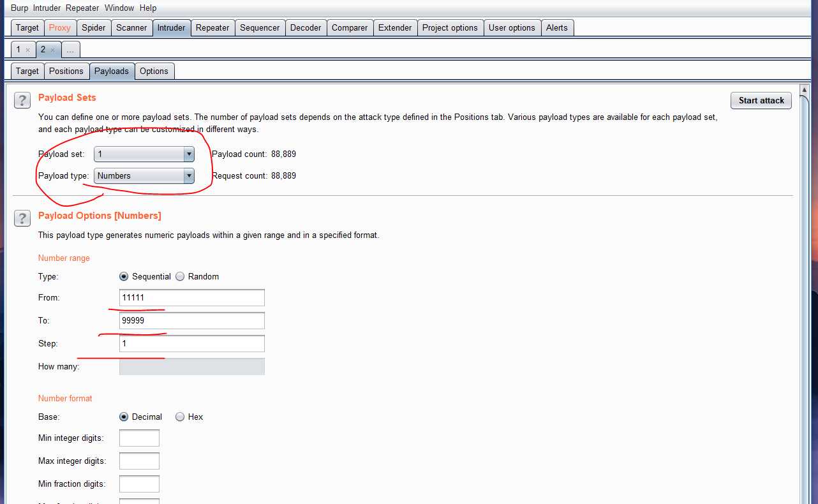Click the Number format section label
This screenshot has width=818, height=504.
coord(65,398)
